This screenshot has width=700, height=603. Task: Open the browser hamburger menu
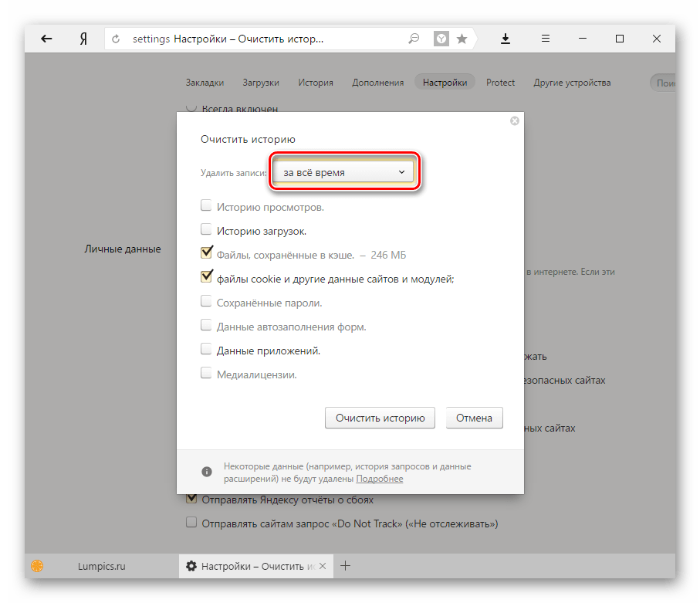coord(545,39)
